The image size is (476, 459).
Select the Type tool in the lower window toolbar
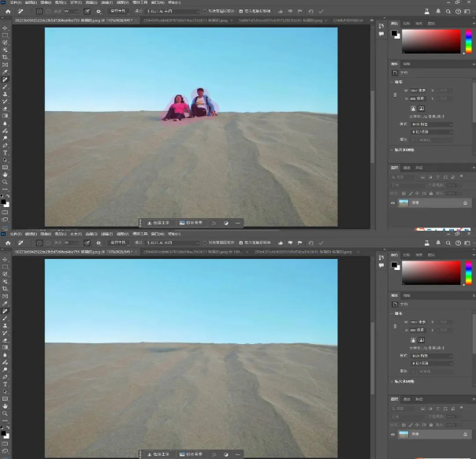point(5,384)
